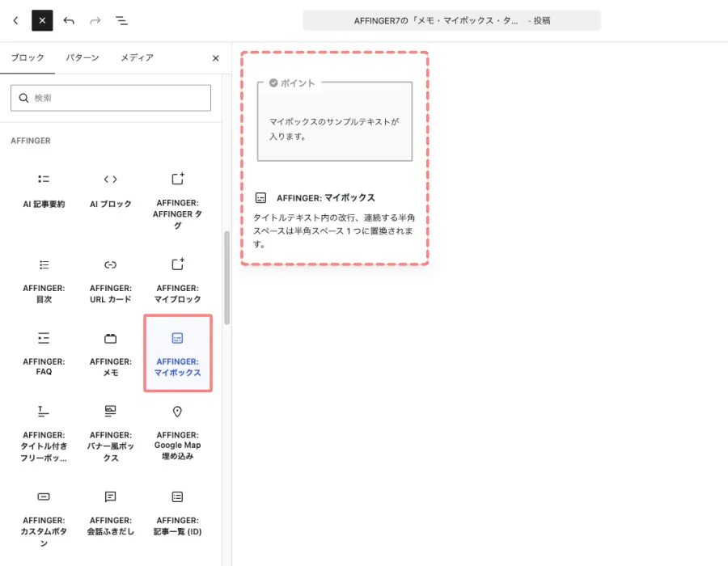Image resolution: width=728 pixels, height=566 pixels.
Task: Click the back chevron arrow
Action: coord(16,20)
